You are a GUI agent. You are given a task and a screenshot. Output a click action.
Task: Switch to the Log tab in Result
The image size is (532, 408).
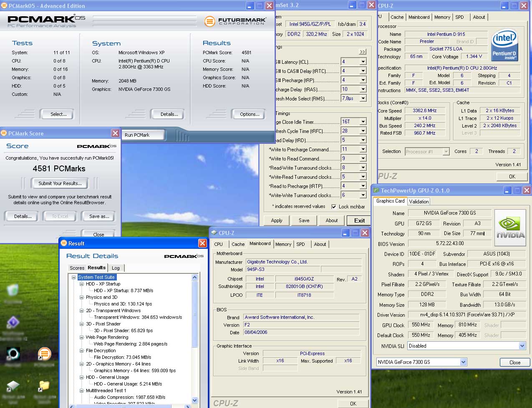[116, 268]
